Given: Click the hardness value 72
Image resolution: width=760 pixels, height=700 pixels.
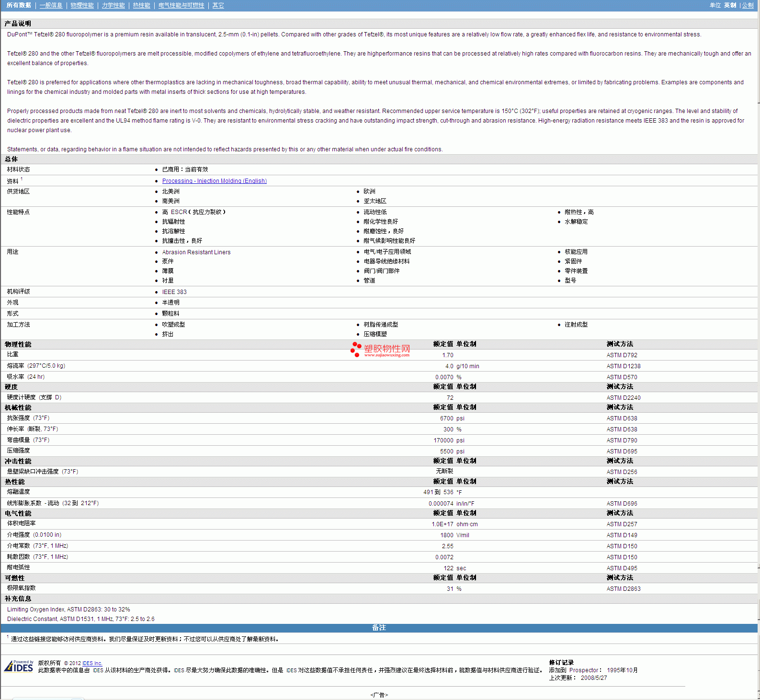Looking at the screenshot, I should coord(450,398).
